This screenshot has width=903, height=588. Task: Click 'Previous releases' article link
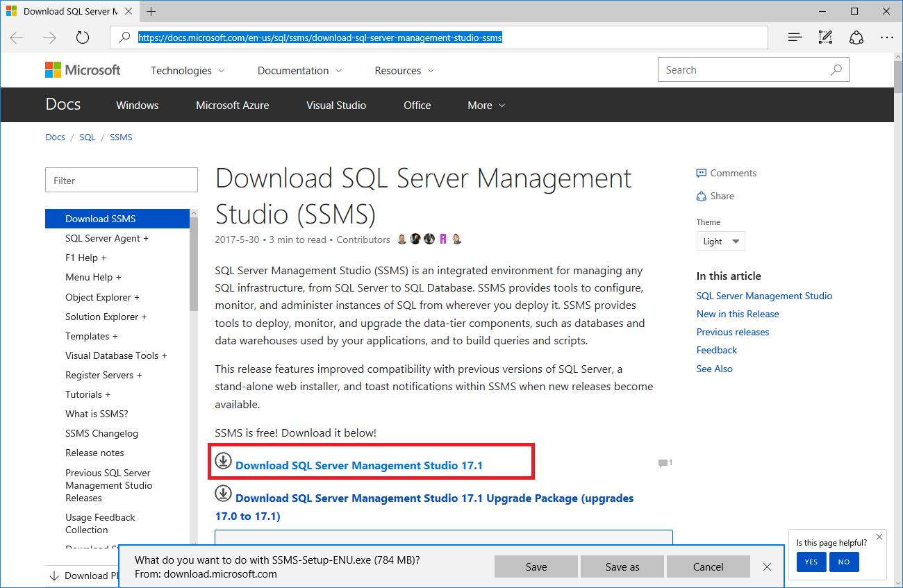tap(733, 332)
